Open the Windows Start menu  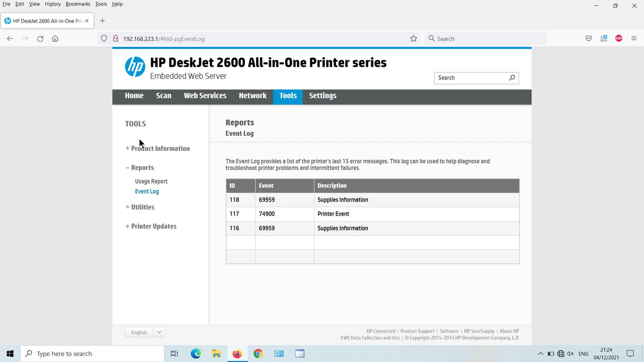pyautogui.click(x=10, y=353)
